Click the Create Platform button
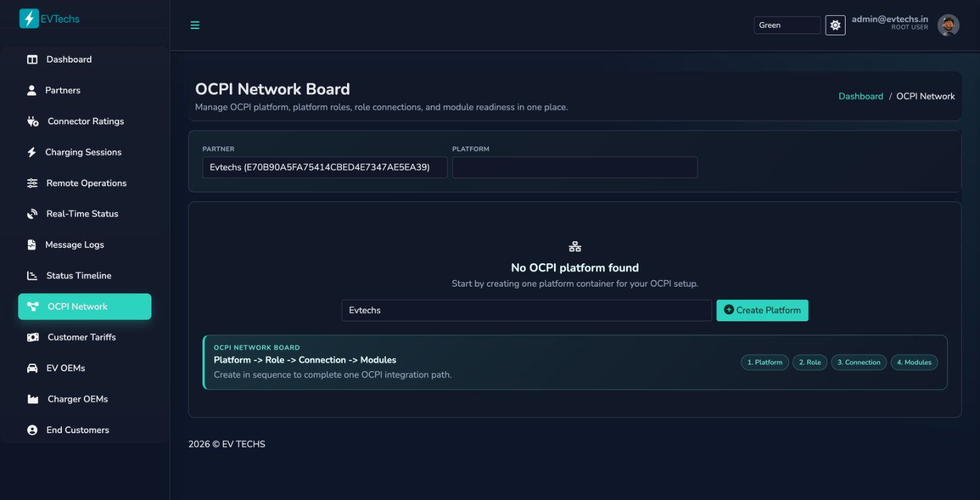980x500 pixels. pos(762,310)
